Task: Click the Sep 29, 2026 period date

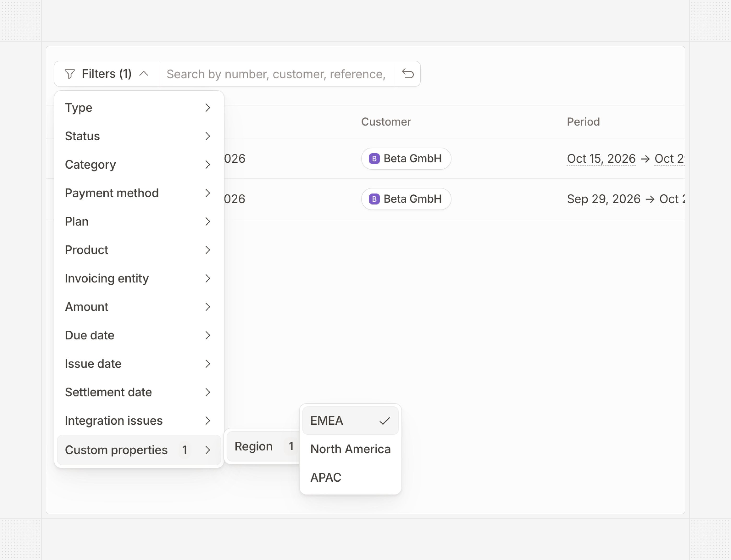Action: point(603,199)
